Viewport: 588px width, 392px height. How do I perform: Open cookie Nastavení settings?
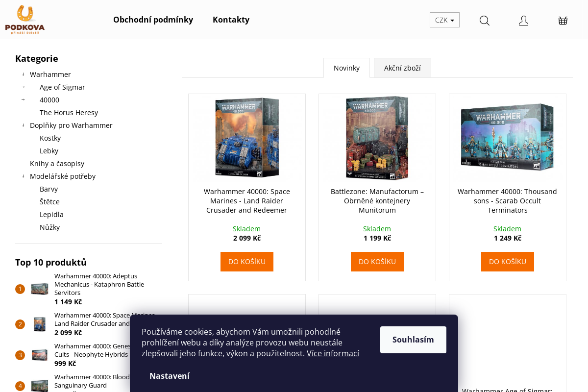pyautogui.click(x=170, y=376)
